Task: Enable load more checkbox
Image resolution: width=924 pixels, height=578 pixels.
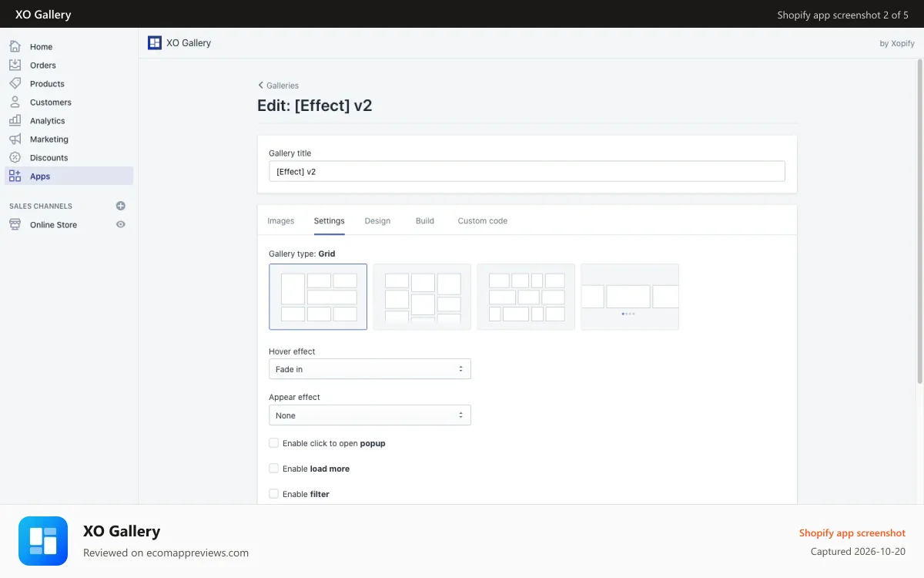Action: (273, 469)
